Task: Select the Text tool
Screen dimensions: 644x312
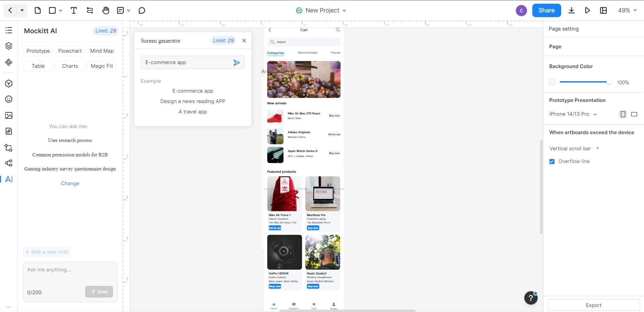Action: tap(74, 10)
